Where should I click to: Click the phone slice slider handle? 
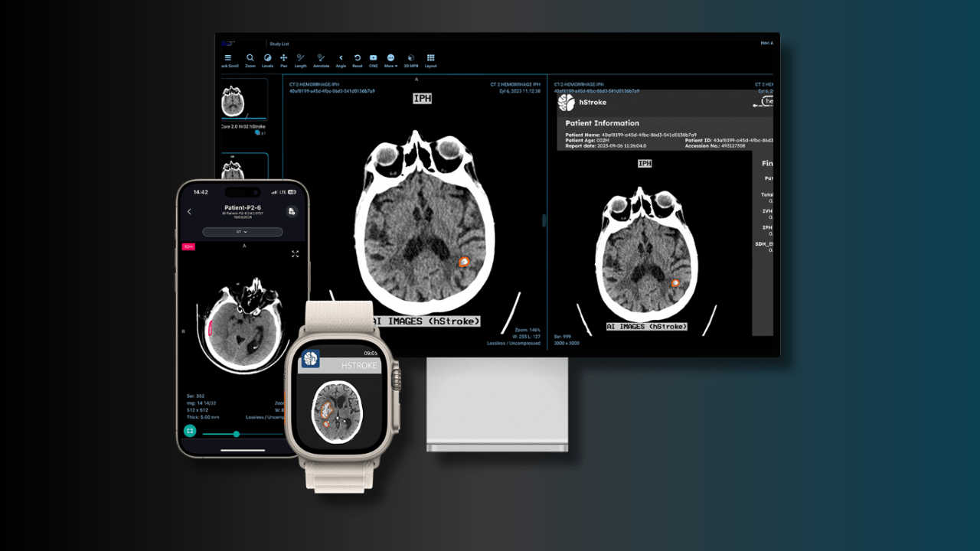(x=236, y=434)
